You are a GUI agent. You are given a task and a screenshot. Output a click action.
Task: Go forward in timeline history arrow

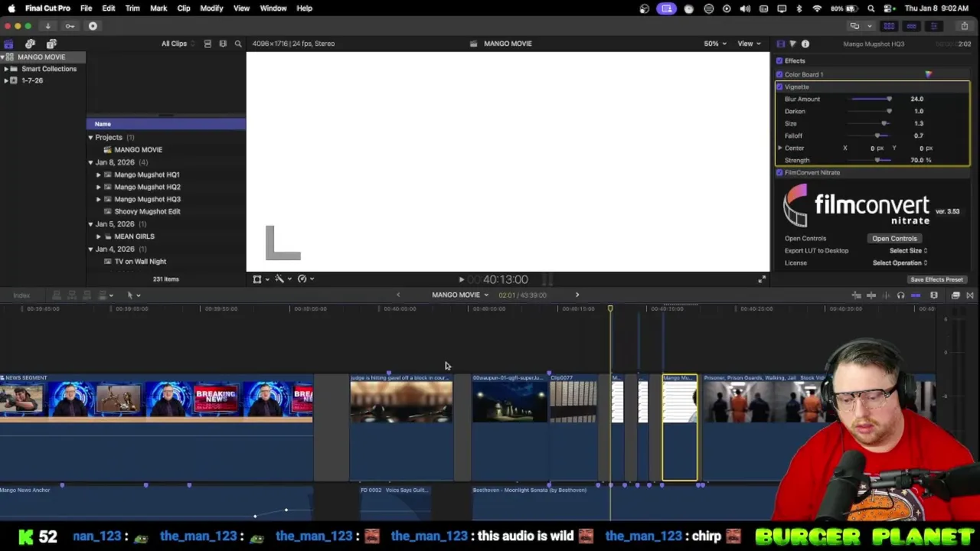[x=577, y=295]
